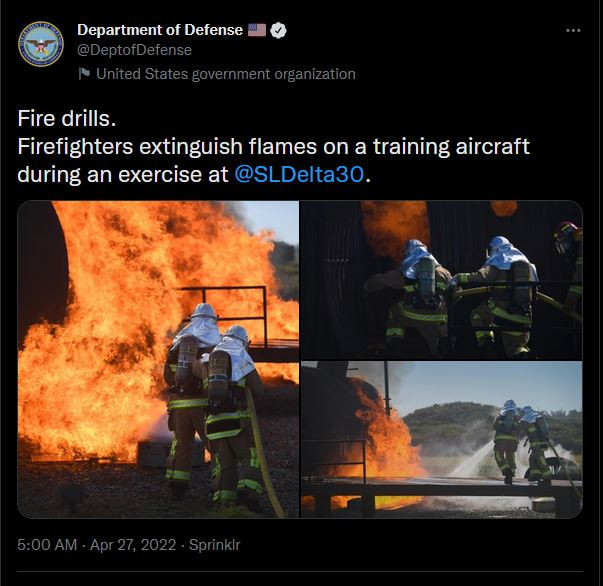Viewport: 603px width, 586px height.
Task: View the large left firefighters photo
Action: tap(158, 359)
